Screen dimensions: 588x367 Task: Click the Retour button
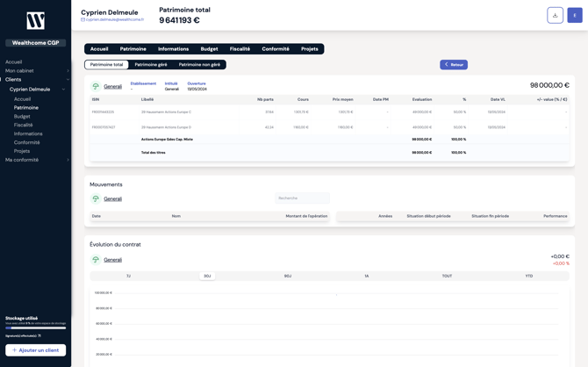point(454,65)
